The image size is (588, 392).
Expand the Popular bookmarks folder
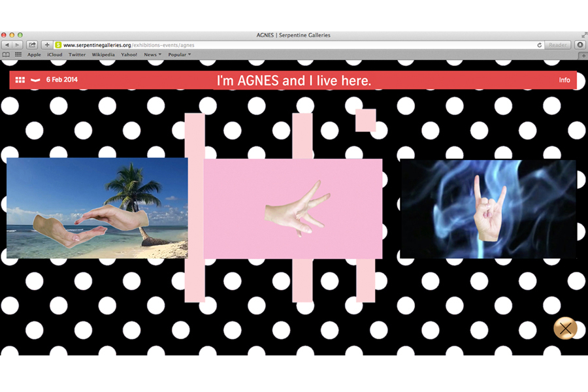[179, 55]
